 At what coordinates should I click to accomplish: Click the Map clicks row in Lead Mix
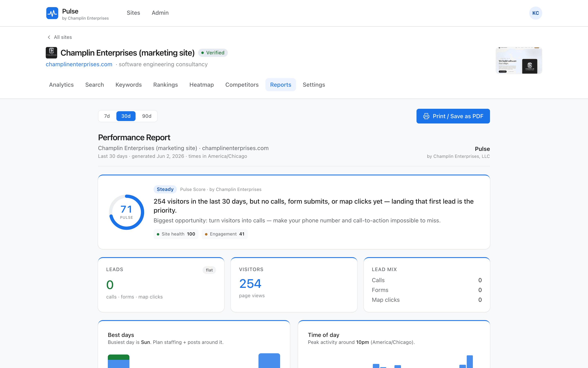pos(427,300)
